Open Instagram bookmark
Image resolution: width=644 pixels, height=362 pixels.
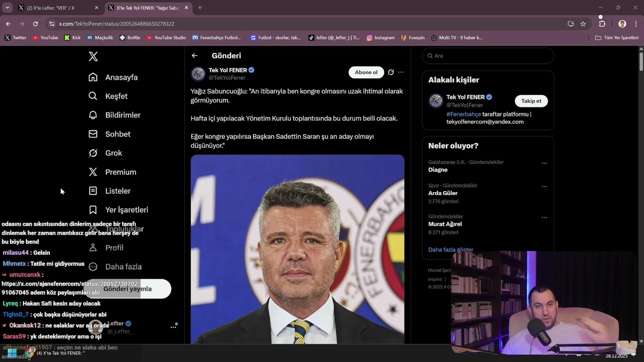tap(380, 38)
